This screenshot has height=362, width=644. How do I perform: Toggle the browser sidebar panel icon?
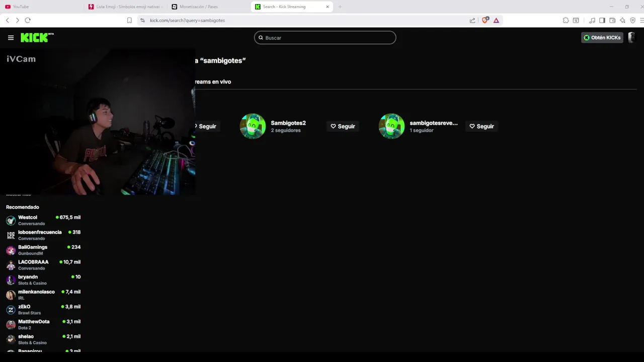pyautogui.click(x=602, y=20)
